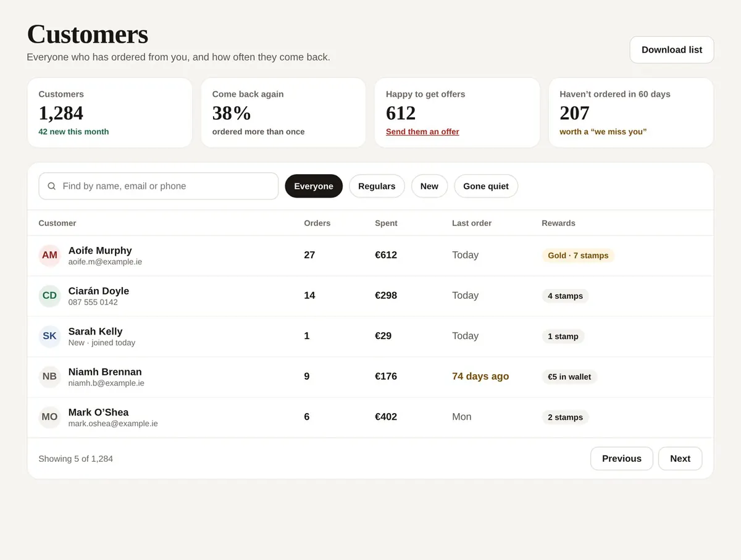Click the New · joined today note

tap(101, 343)
